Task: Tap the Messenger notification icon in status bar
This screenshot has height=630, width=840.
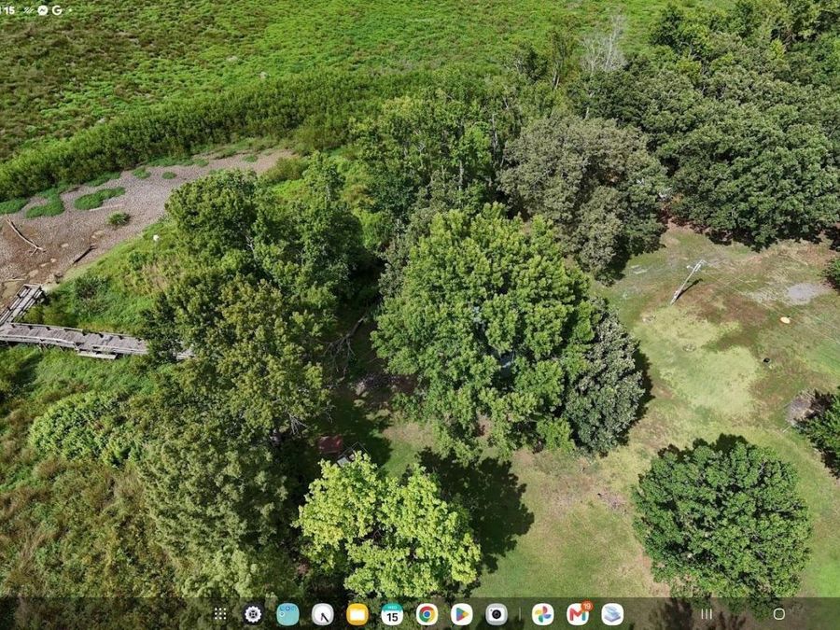Action: 42,9
